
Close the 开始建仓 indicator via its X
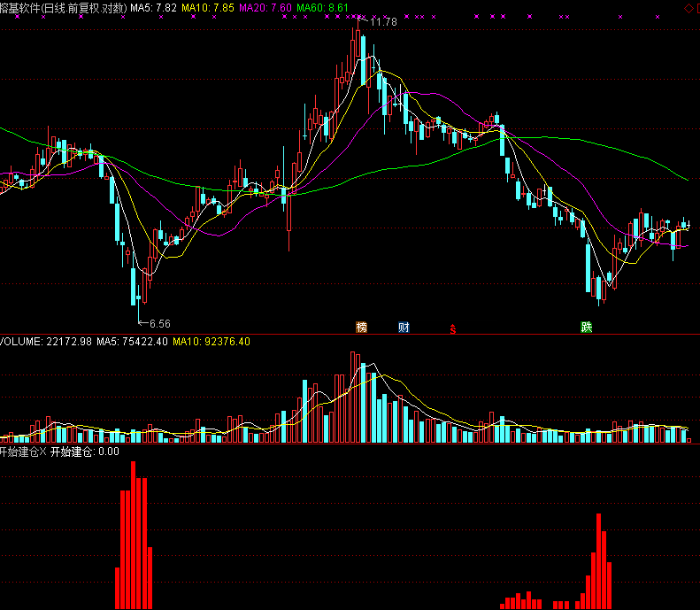(x=42, y=452)
